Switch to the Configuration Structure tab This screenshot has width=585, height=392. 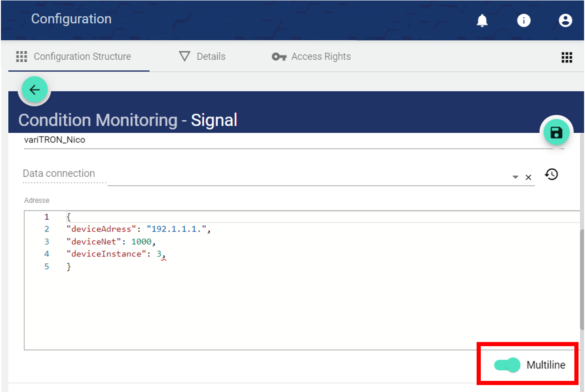point(74,56)
